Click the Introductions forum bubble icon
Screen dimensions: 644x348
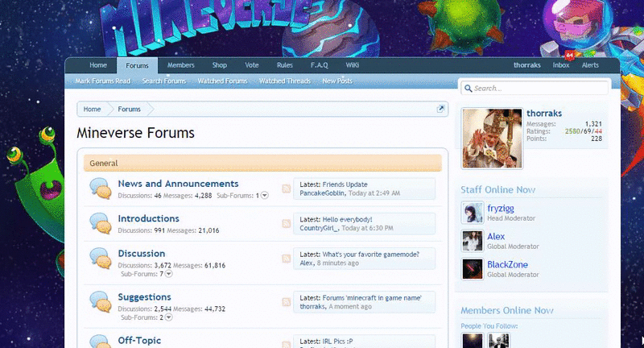101,223
